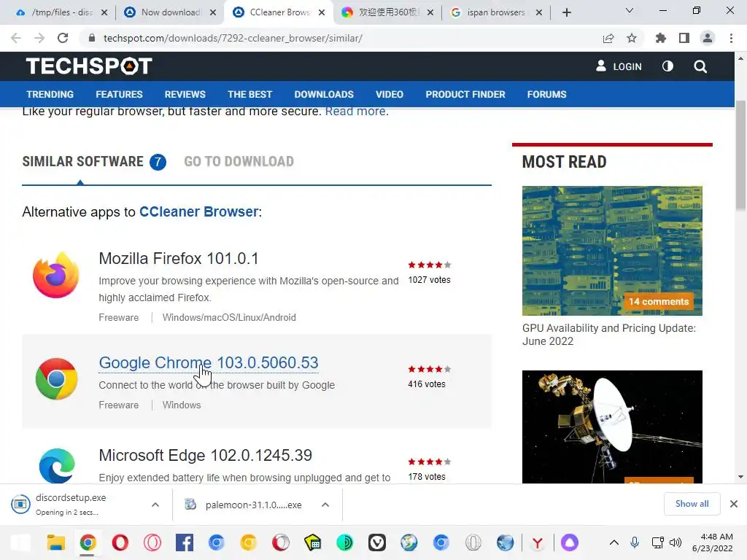Show hidden system tray icons
The width and height of the screenshot is (747, 560).
click(x=614, y=542)
